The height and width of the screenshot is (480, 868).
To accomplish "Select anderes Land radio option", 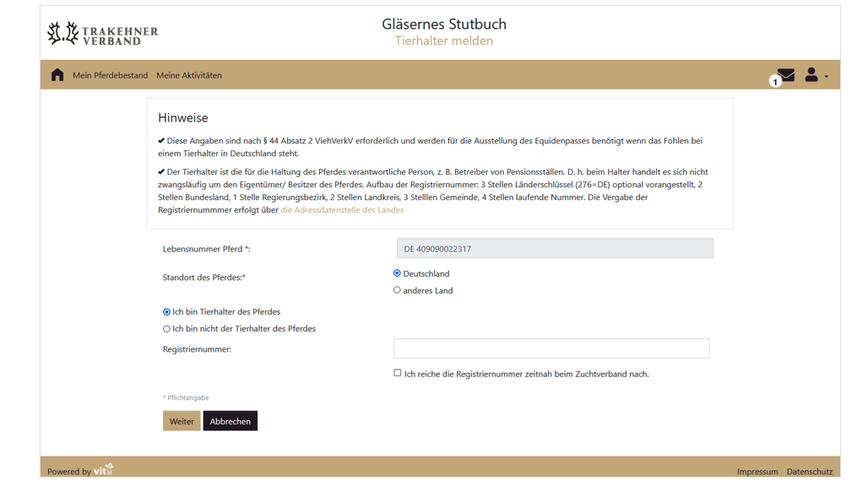I will (x=397, y=289).
